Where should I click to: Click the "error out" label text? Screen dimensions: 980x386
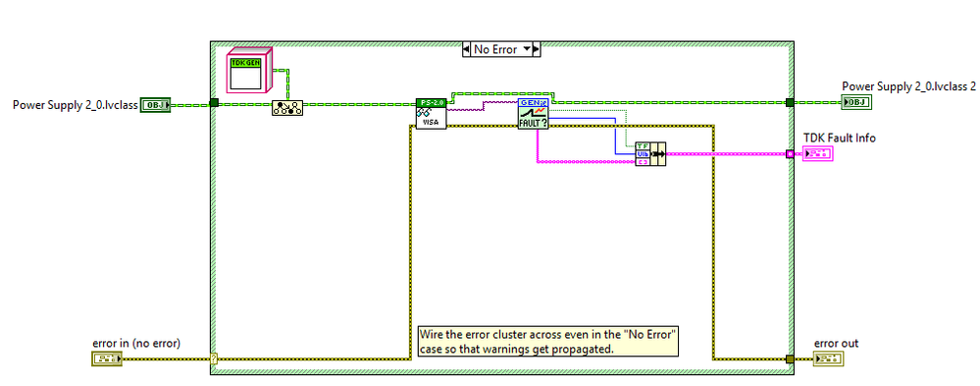pos(836,343)
